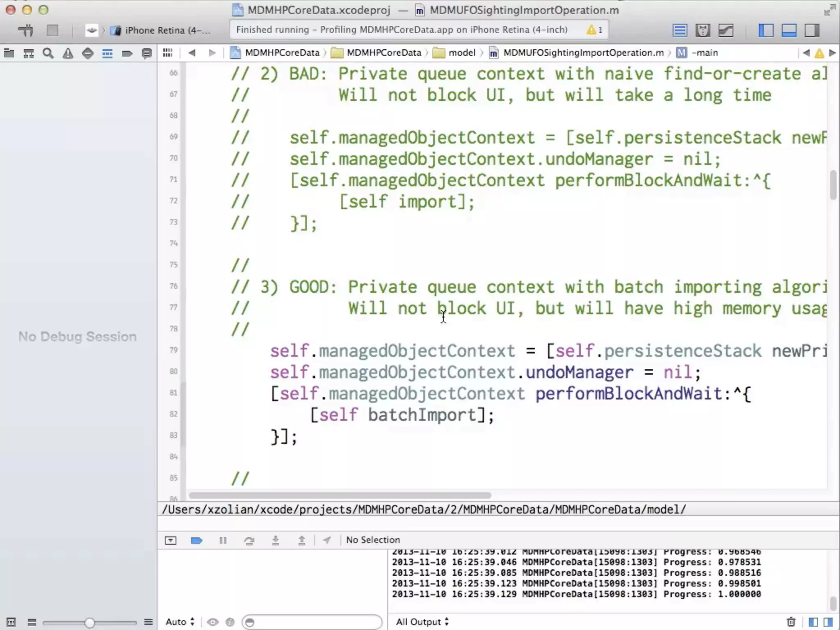Open the Find navigator magnifier icon

48,53
